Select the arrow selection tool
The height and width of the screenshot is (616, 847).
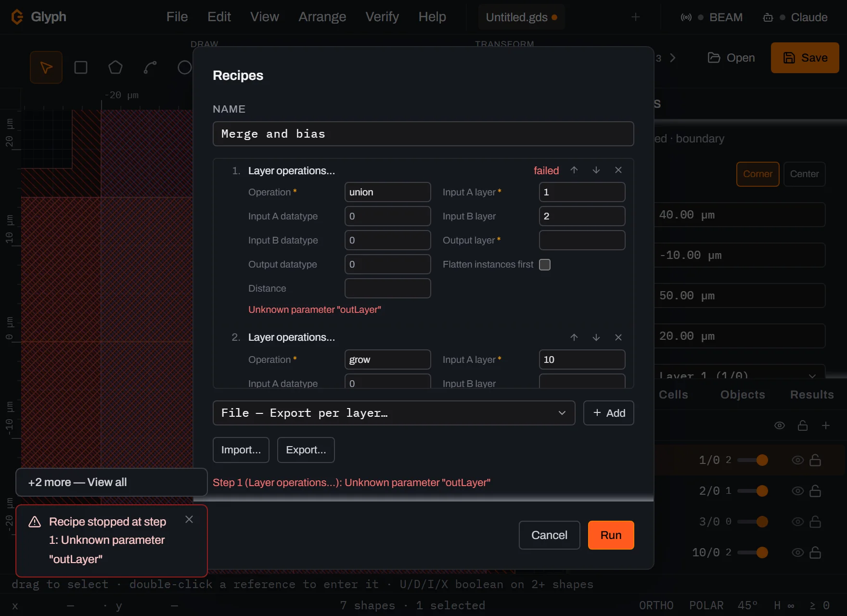[46, 67]
